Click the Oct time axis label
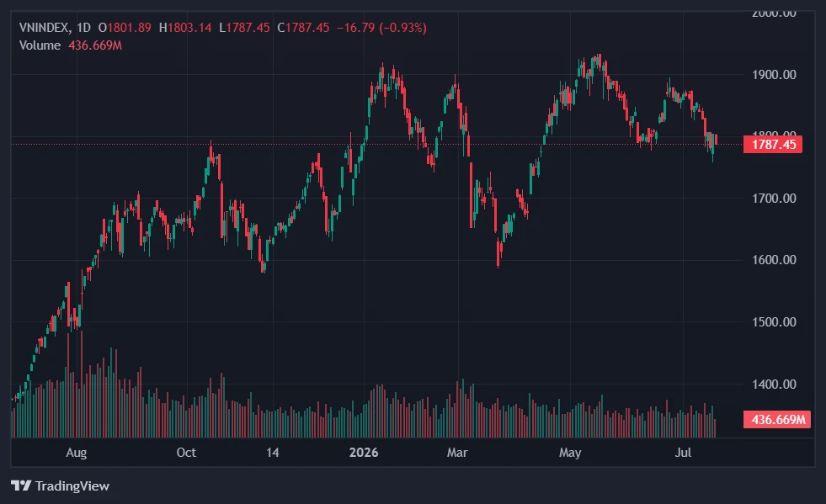 [186, 453]
